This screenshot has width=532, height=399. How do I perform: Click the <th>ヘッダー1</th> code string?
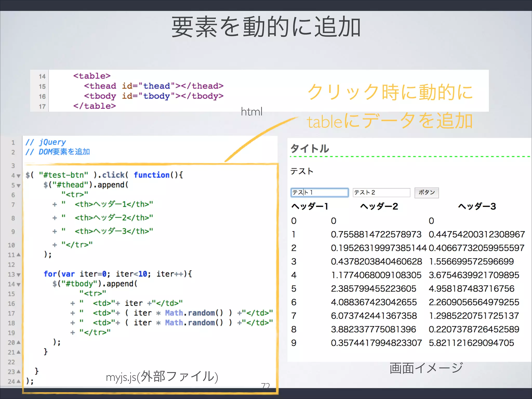[x=114, y=204]
